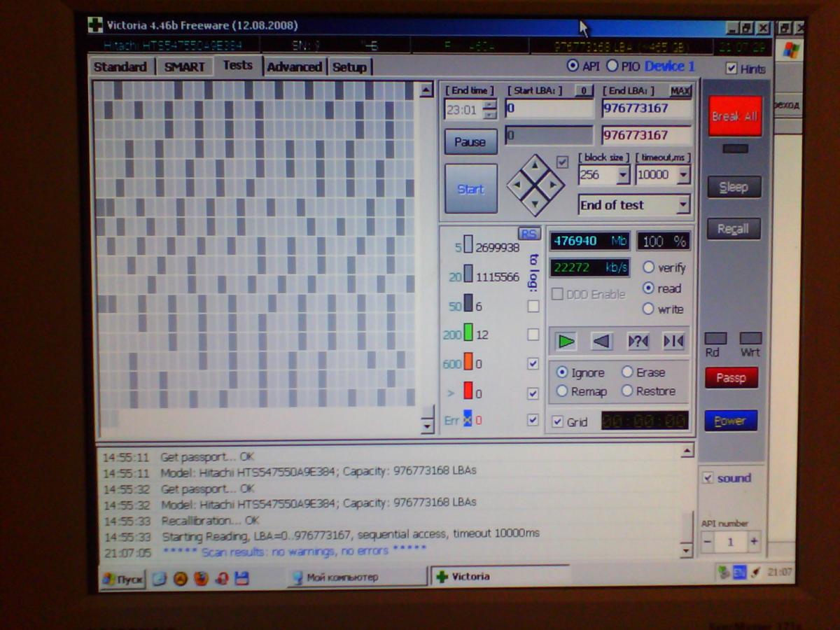This screenshot has height=630, width=840.
Task: Select the random scan mode button
Action: point(638,342)
